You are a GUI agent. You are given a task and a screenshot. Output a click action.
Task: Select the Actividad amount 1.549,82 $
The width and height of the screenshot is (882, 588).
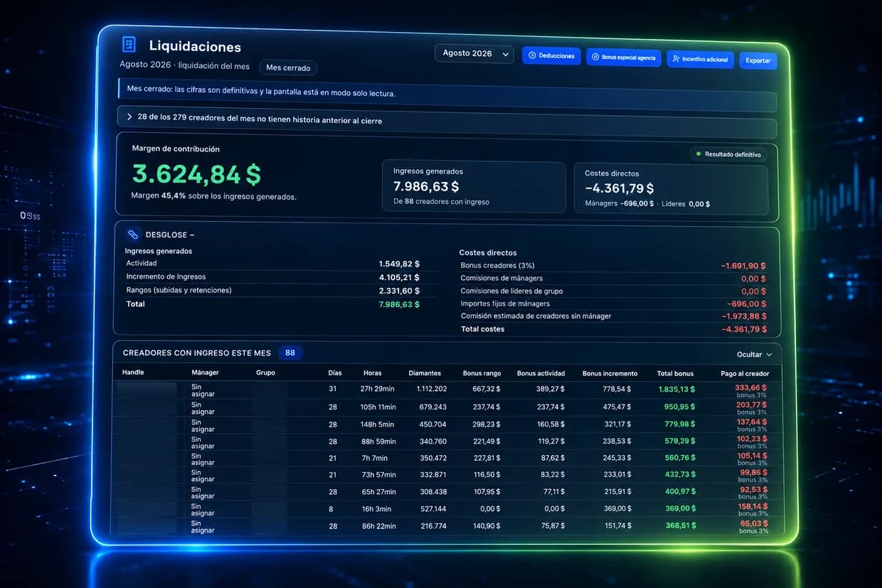(x=399, y=264)
